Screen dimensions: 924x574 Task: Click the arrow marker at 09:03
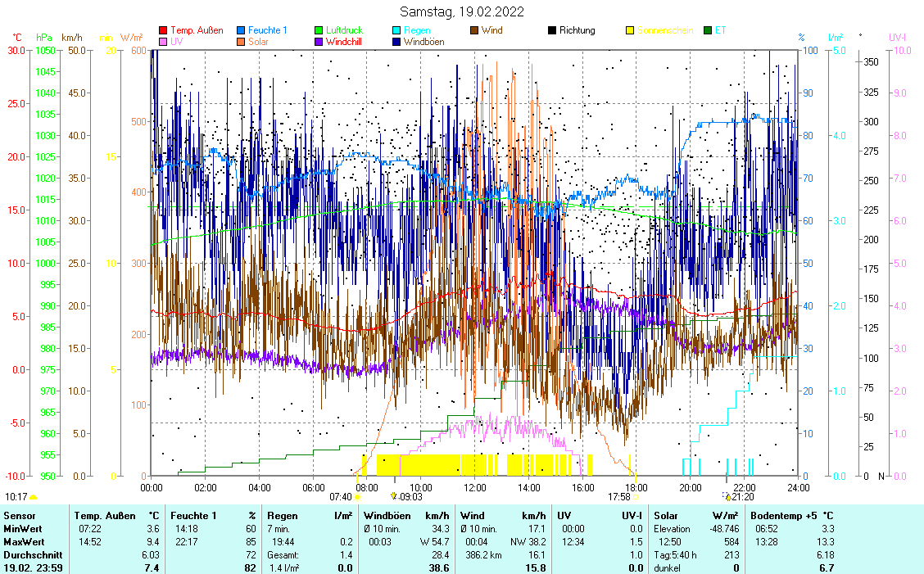[x=393, y=496]
